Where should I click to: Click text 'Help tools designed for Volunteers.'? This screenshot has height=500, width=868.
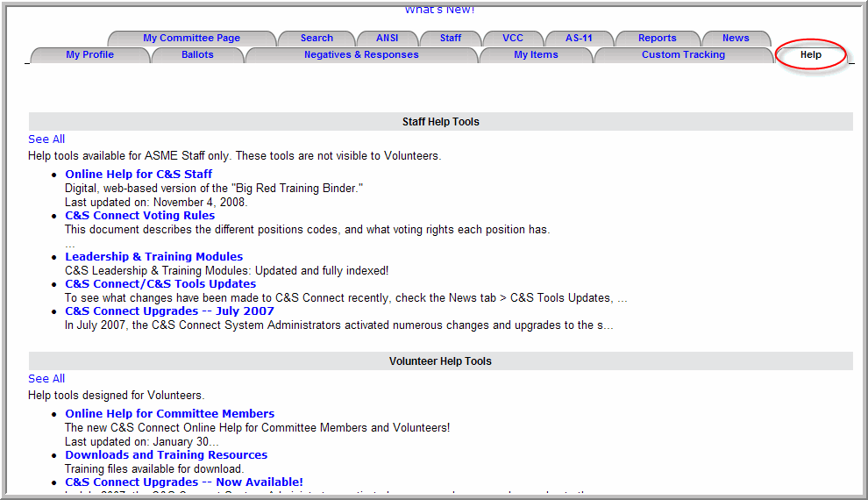(x=117, y=395)
